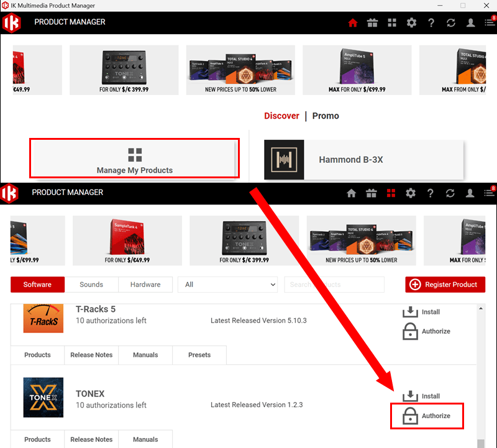Image resolution: width=497 pixels, height=448 pixels.
Task: Click the refresh icon in upper header
Action: [451, 22]
